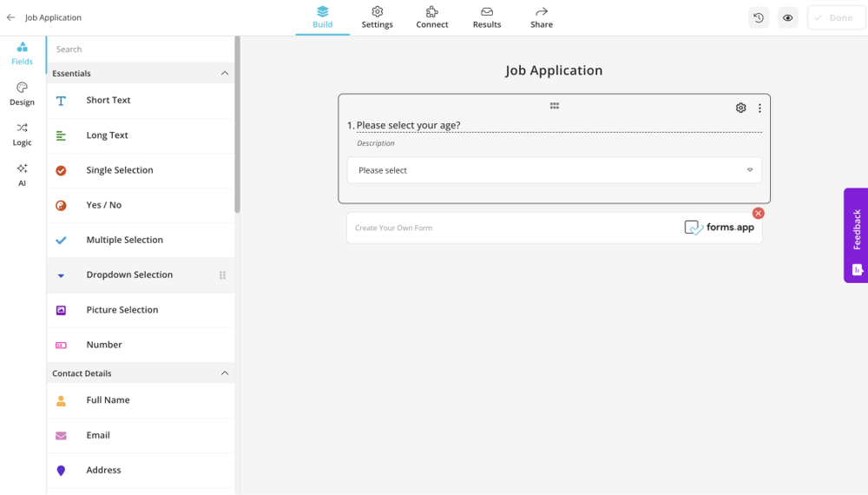Click the Multiple Selection label
The width and height of the screenshot is (868, 495).
[x=124, y=240]
